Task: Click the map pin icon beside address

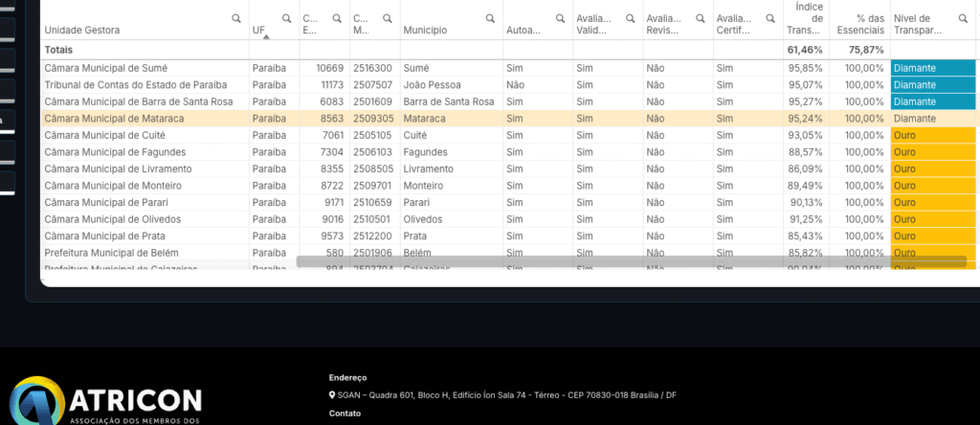Action: point(331,395)
